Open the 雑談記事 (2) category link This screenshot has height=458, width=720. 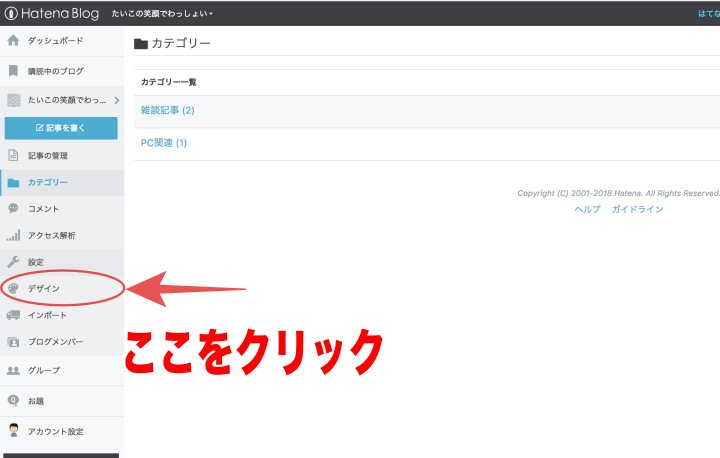click(168, 110)
